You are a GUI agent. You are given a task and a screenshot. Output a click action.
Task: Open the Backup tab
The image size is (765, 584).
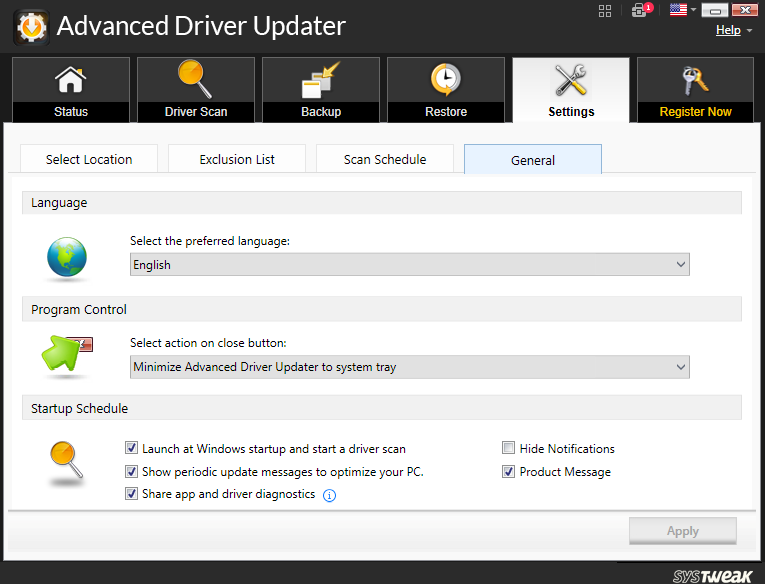tap(321, 90)
